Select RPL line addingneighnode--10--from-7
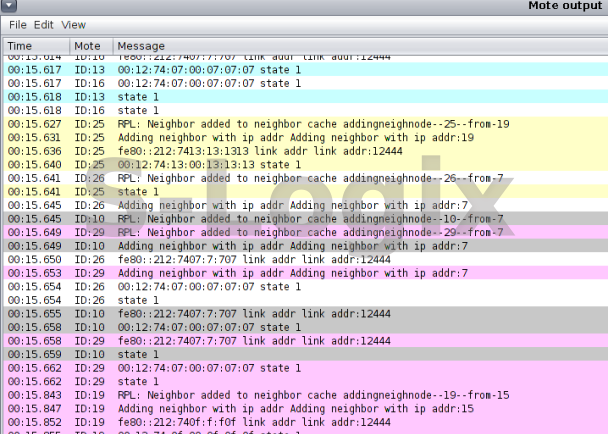Screen dimensions: 609x434 pos(306,219)
